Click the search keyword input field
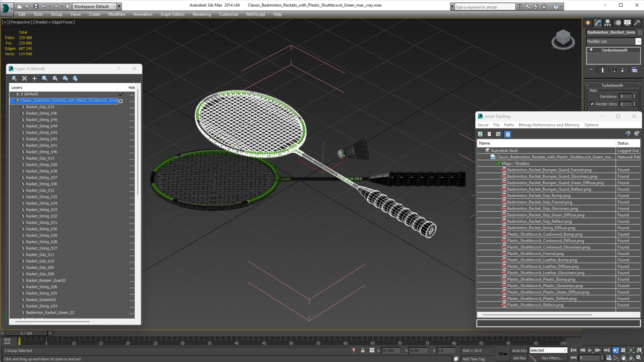This screenshot has height=362, width=644. (x=485, y=7)
